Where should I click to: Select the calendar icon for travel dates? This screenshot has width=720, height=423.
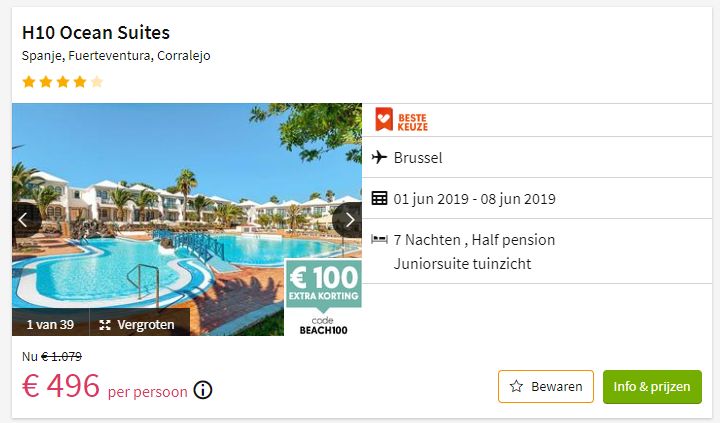(379, 198)
